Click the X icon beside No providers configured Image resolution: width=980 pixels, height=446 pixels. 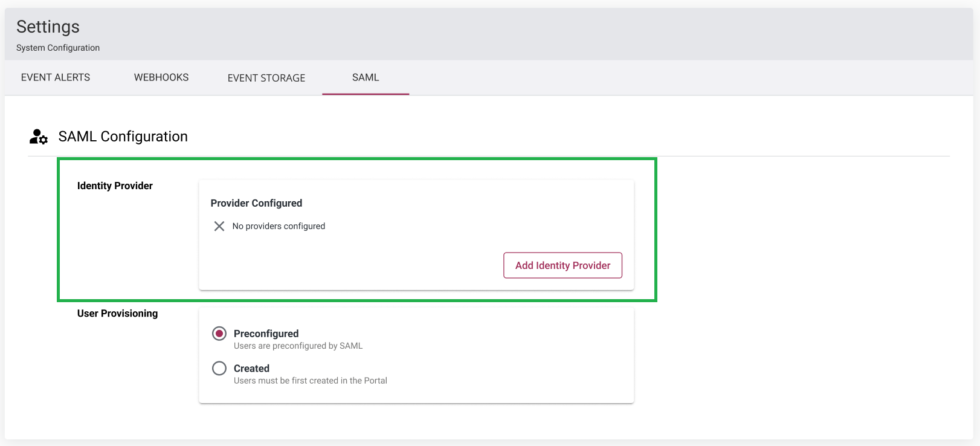click(x=219, y=226)
